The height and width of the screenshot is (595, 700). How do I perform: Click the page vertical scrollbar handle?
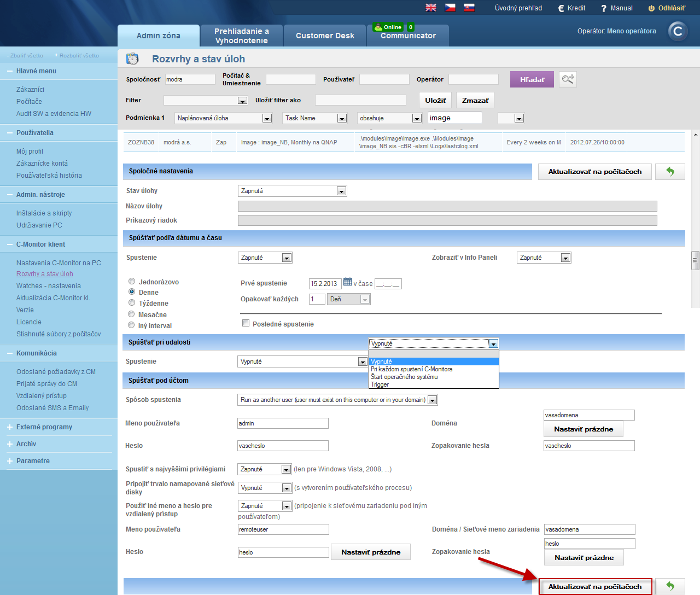696,261
